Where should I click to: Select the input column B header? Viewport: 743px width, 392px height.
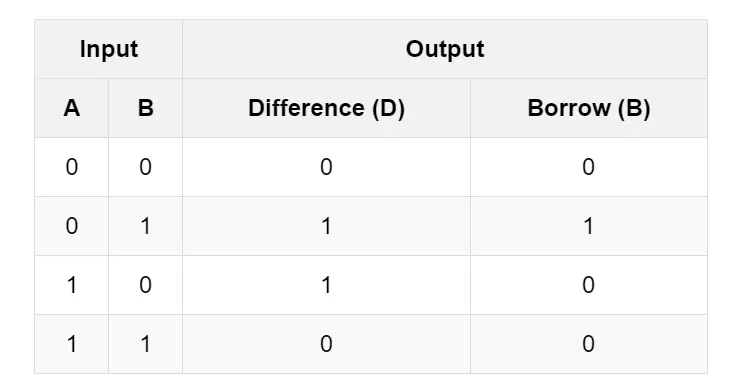145,108
